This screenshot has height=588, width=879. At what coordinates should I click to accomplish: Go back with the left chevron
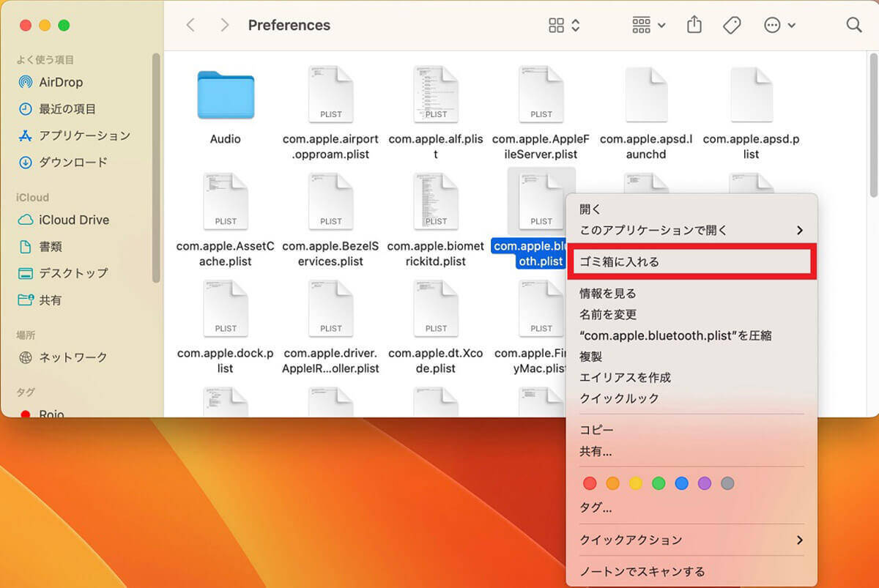pos(190,25)
